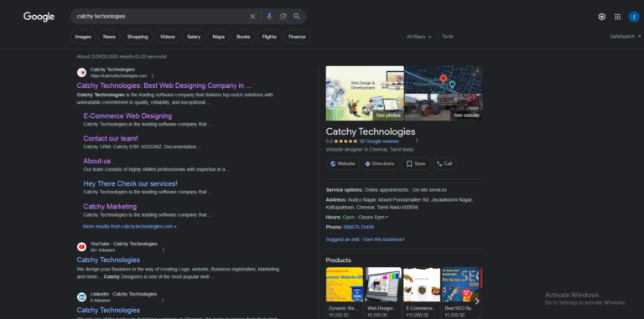
Task: Click the 'About 3,09,00,000 results' text
Action: click(122, 57)
